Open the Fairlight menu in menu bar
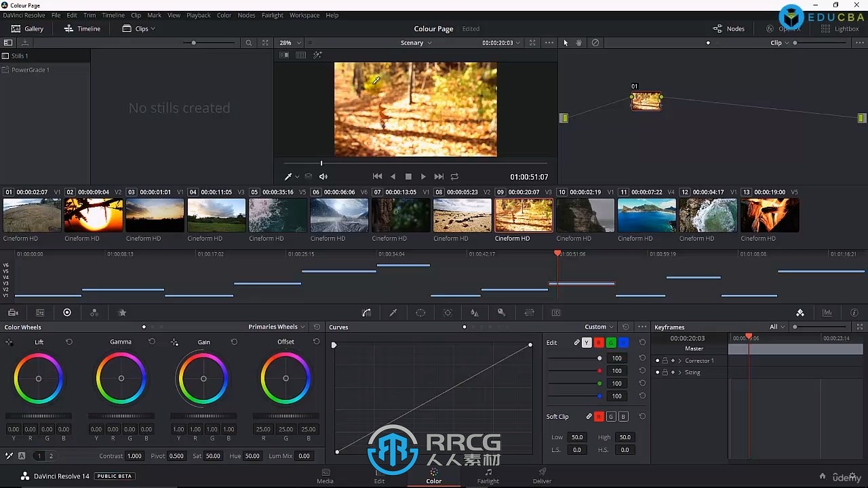The image size is (868, 488). (273, 15)
